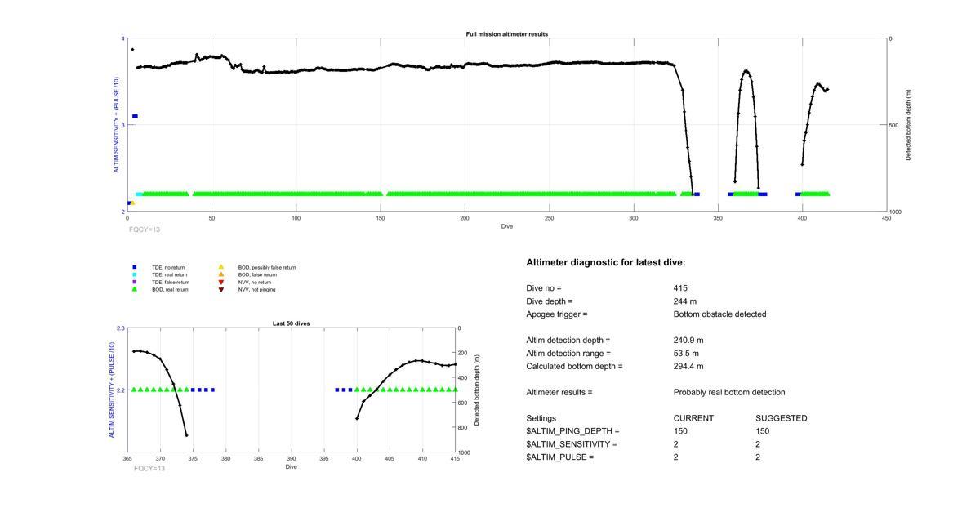
Task: Click the 'Last 50 dives' plot title
Action: [291, 323]
